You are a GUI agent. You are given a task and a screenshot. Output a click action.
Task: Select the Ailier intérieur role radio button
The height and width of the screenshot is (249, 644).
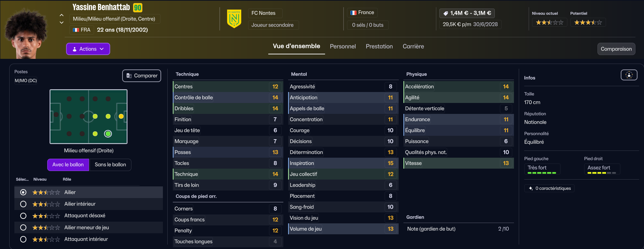click(23, 204)
